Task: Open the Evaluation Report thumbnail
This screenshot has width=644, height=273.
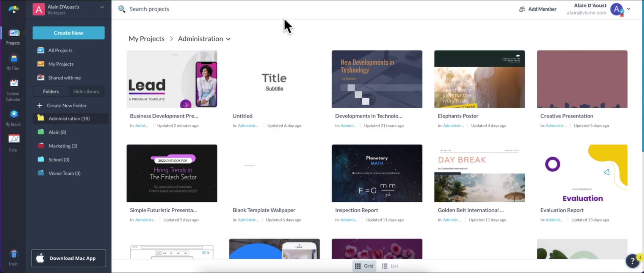Action: (582, 173)
